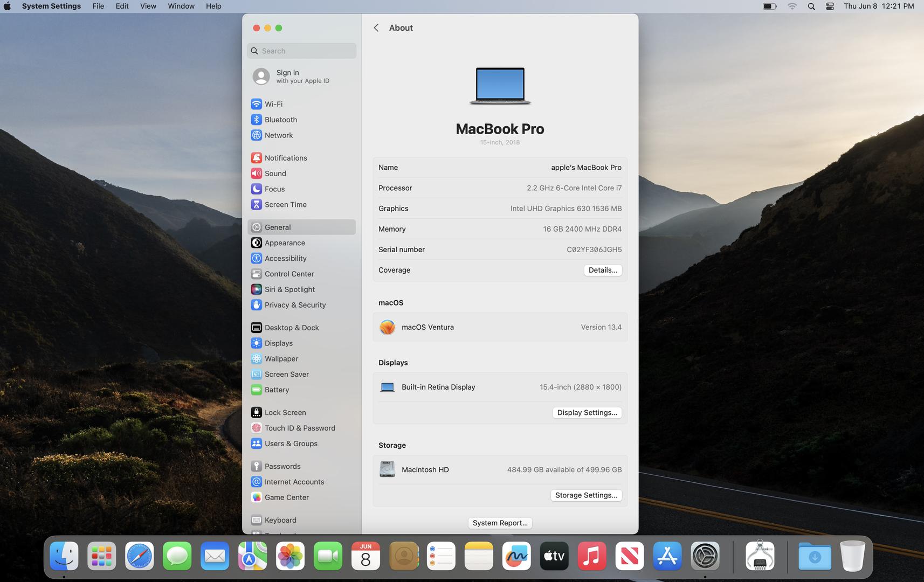Click the processor value 2.2 GHz 6-Core

[x=574, y=188]
